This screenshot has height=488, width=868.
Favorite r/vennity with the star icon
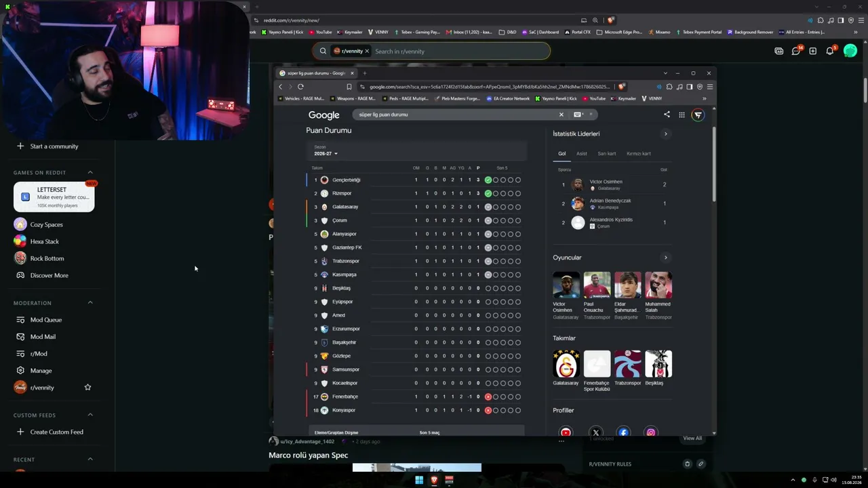[x=87, y=387]
